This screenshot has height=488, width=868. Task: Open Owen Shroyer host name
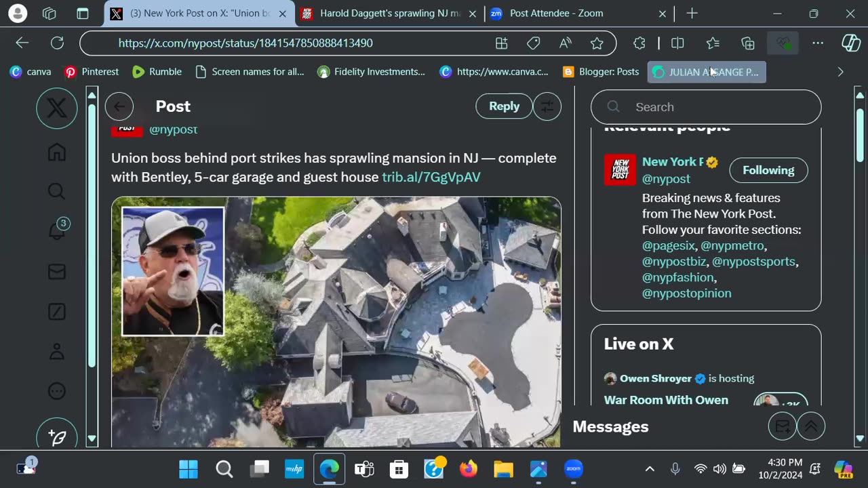pos(656,378)
